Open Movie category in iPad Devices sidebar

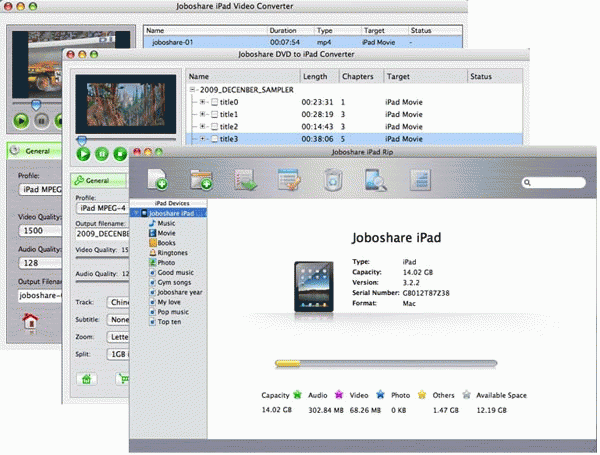(166, 233)
